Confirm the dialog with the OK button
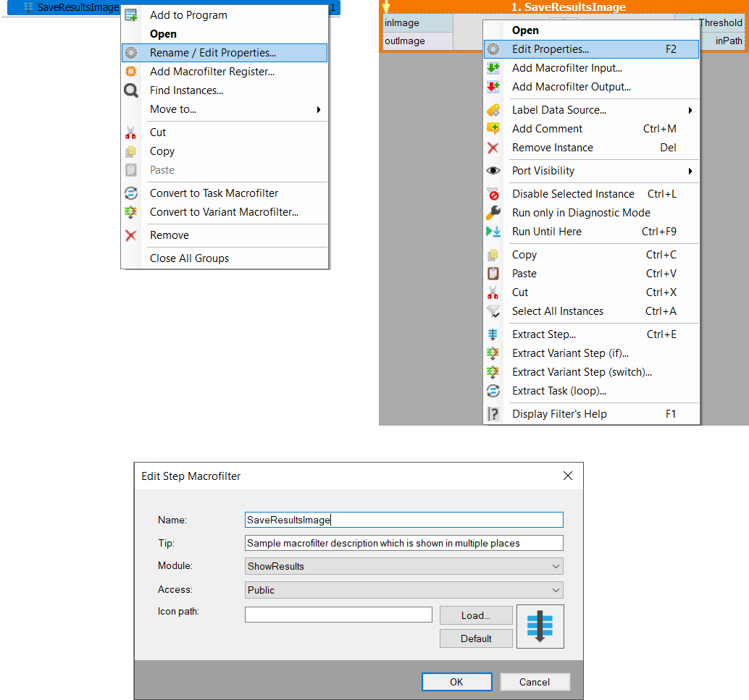Image resolution: width=749 pixels, height=700 pixels. click(456, 682)
